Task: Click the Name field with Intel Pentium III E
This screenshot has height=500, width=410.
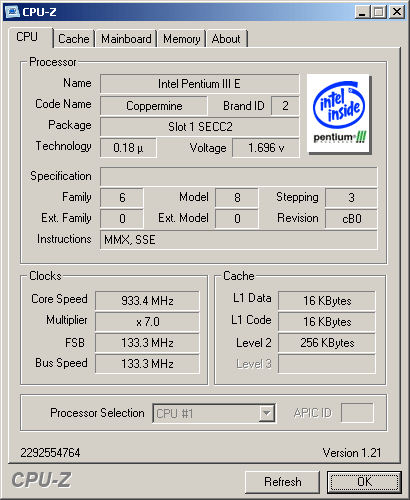Action: point(199,84)
